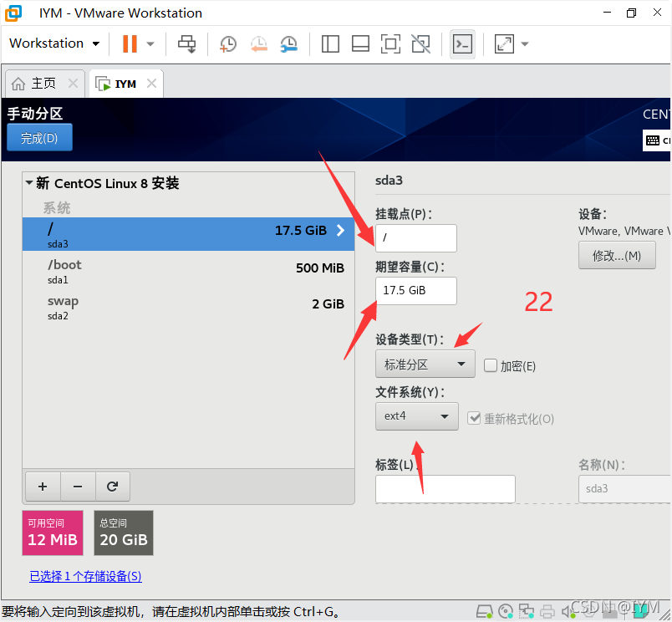This screenshot has width=672, height=622.
Task: Enter full screen mode
Action: 390,43
